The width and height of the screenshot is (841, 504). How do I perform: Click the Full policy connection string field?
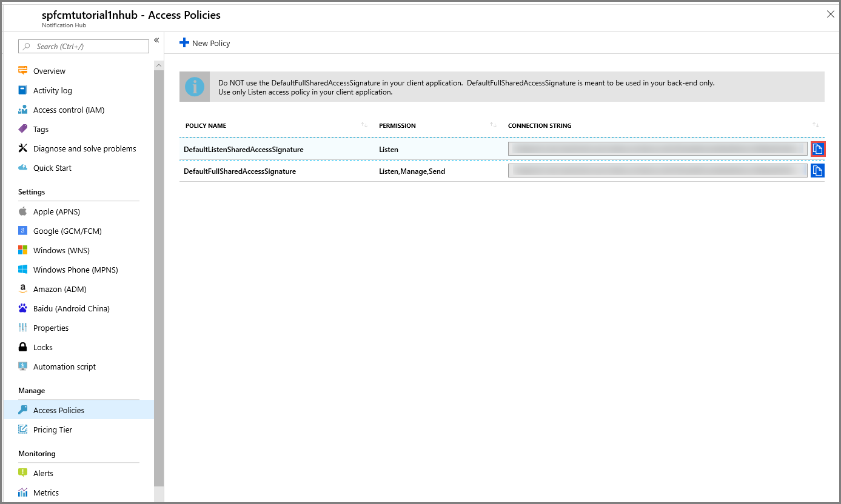pyautogui.click(x=658, y=171)
